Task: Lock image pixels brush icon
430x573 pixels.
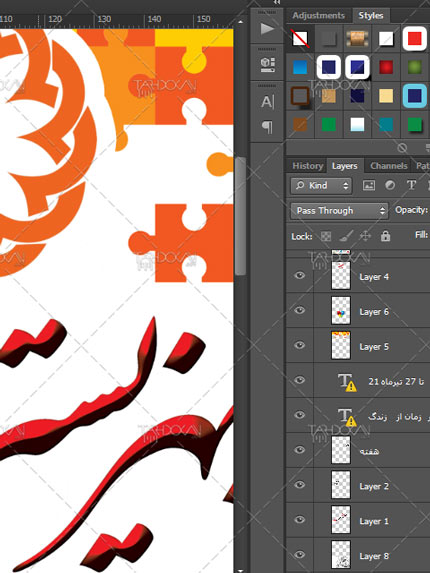Action: click(346, 236)
